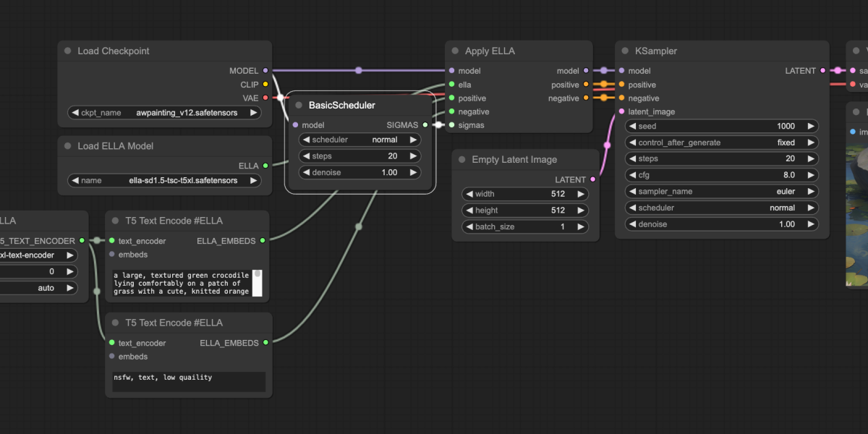Click the LATENT output port on KSampler
This screenshot has width=868, height=434.
click(x=822, y=71)
